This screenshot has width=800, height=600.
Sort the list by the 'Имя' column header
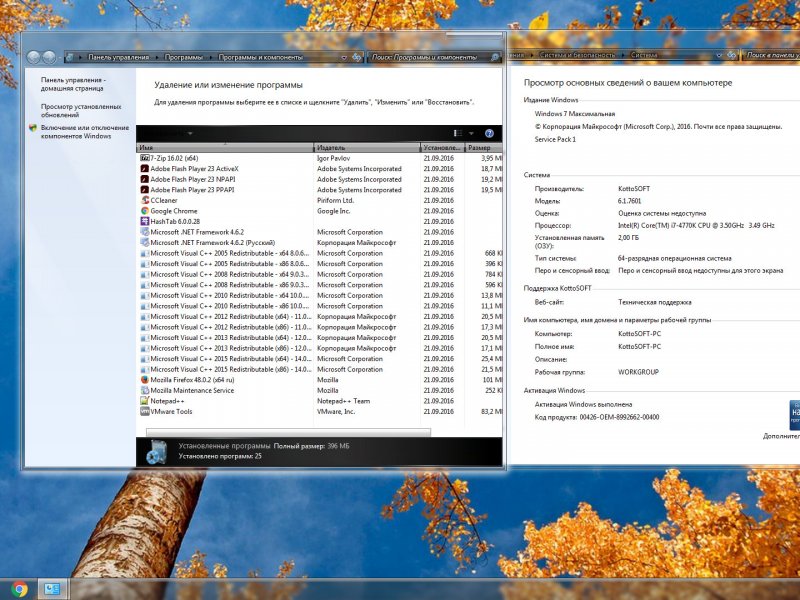point(225,147)
